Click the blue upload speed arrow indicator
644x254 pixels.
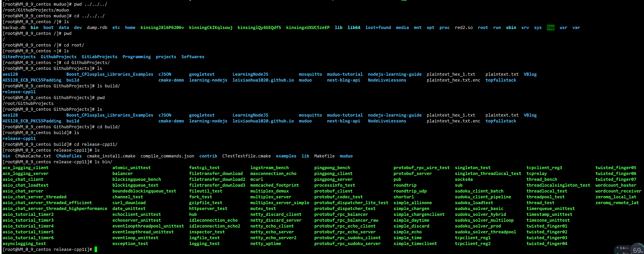[618, 248]
